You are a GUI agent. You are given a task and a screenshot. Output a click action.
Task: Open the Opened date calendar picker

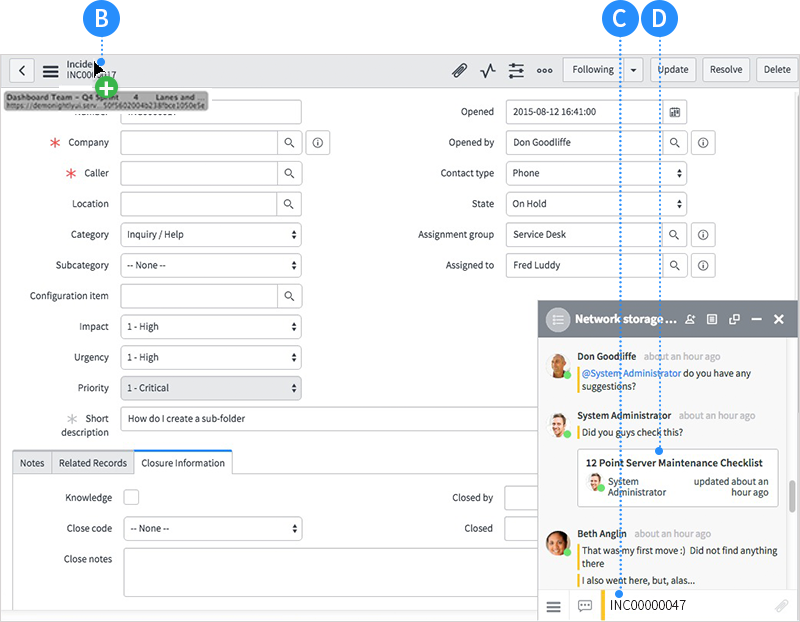click(x=675, y=111)
